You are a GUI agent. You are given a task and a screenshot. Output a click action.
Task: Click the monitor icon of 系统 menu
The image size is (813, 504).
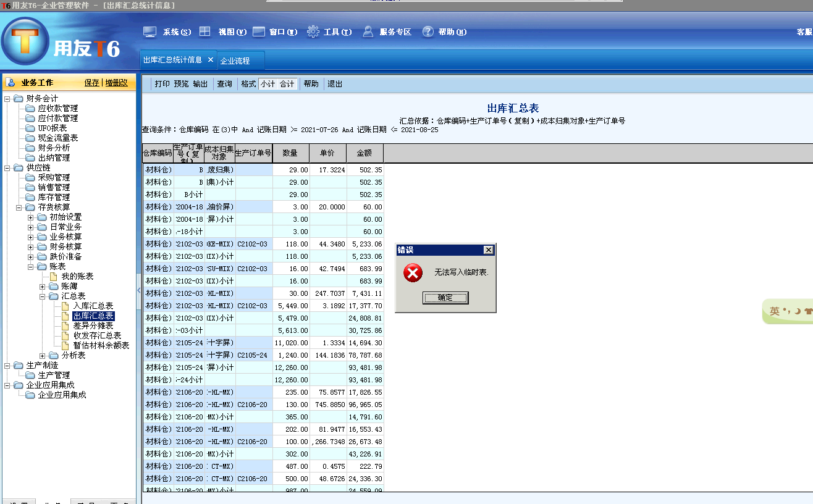click(x=150, y=31)
